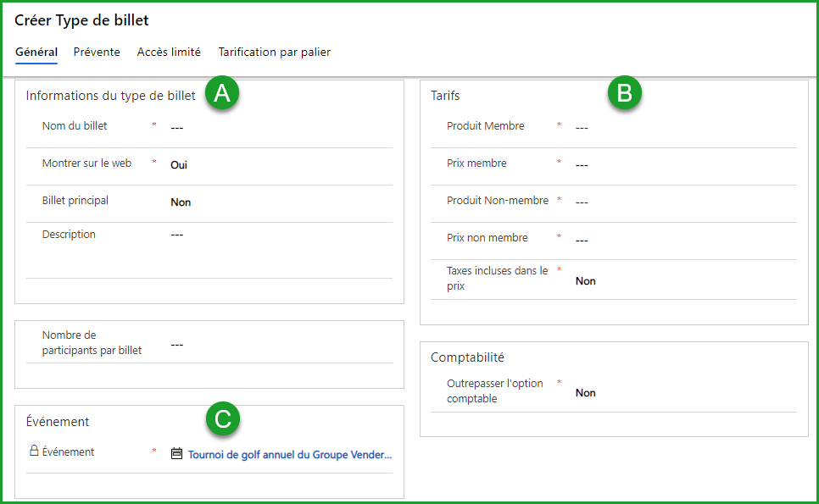The image size is (819, 504).
Task: Toggle the Montrer sur le web value
Action: tap(179, 165)
